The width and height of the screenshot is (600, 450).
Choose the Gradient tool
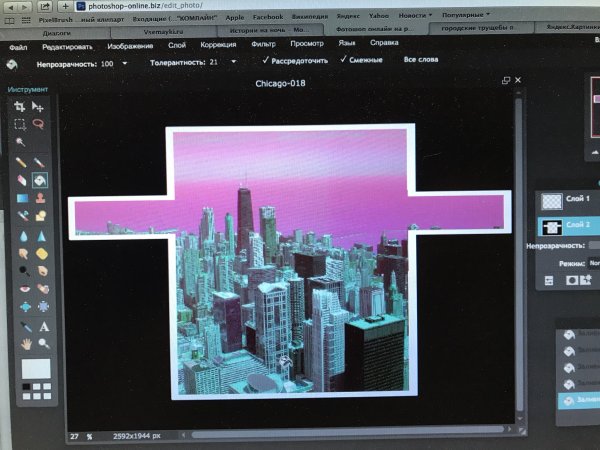pyautogui.click(x=21, y=199)
